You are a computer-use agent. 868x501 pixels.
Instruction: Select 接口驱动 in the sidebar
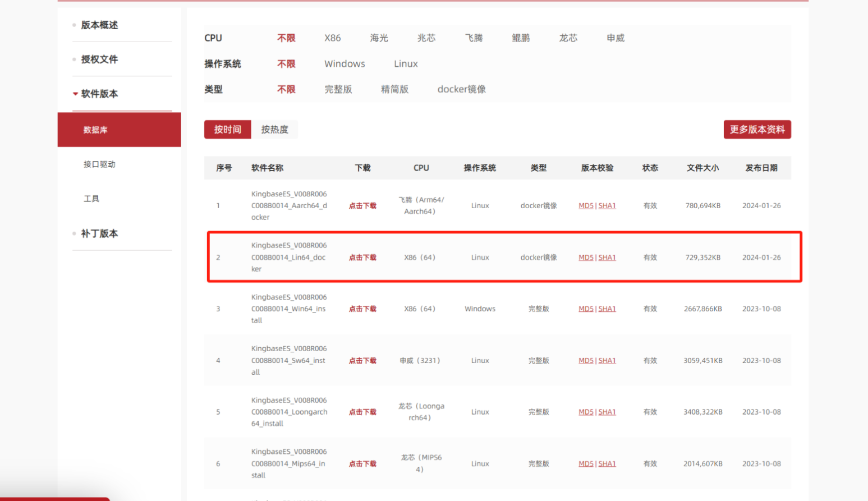pyautogui.click(x=99, y=164)
